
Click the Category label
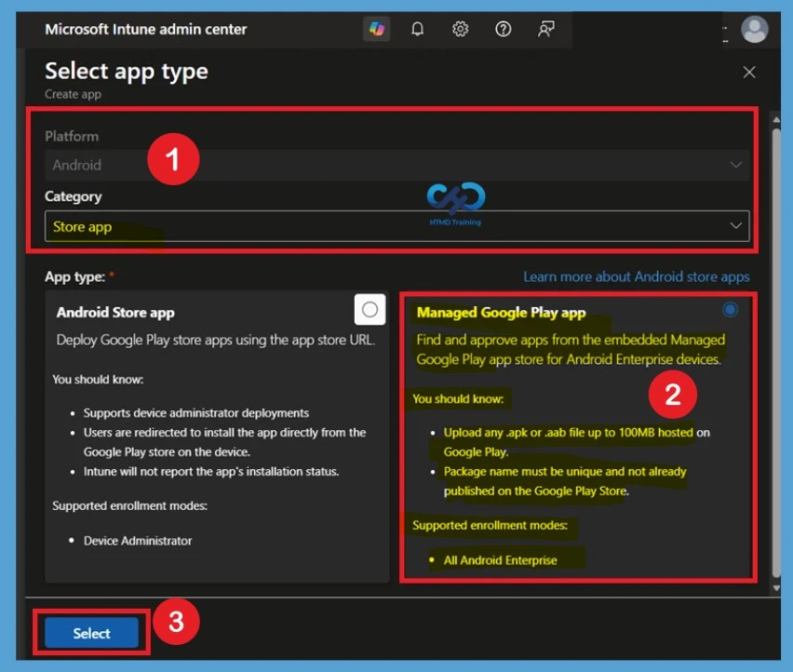click(x=74, y=196)
